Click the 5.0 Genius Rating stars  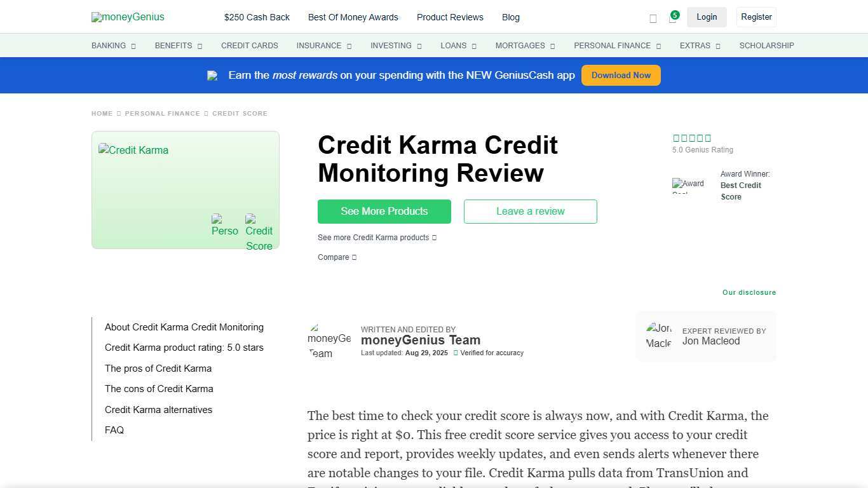point(691,137)
